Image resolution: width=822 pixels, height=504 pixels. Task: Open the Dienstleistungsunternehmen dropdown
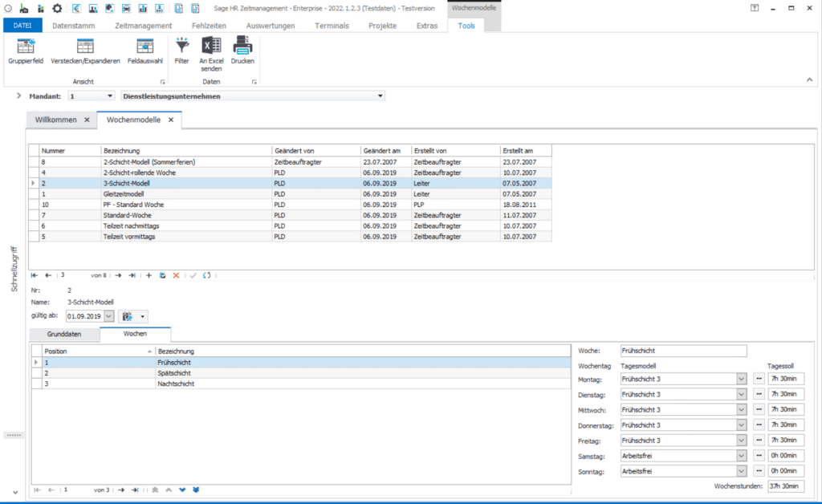click(380, 96)
